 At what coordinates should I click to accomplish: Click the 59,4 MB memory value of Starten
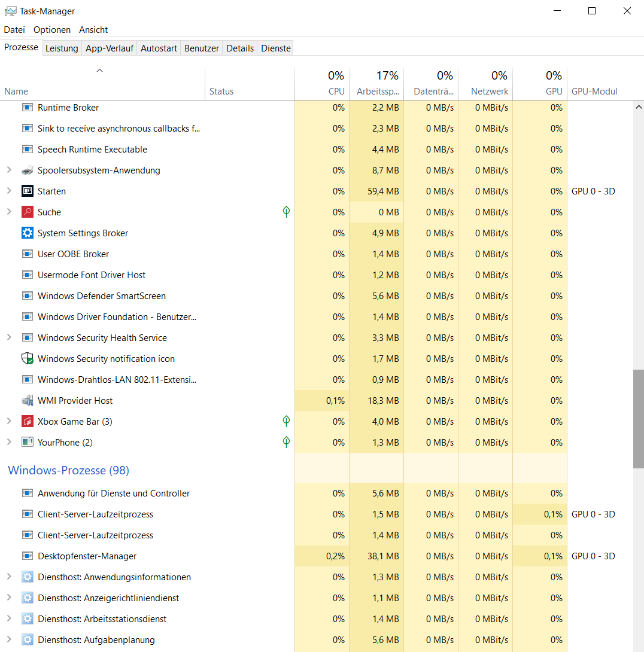tap(383, 191)
